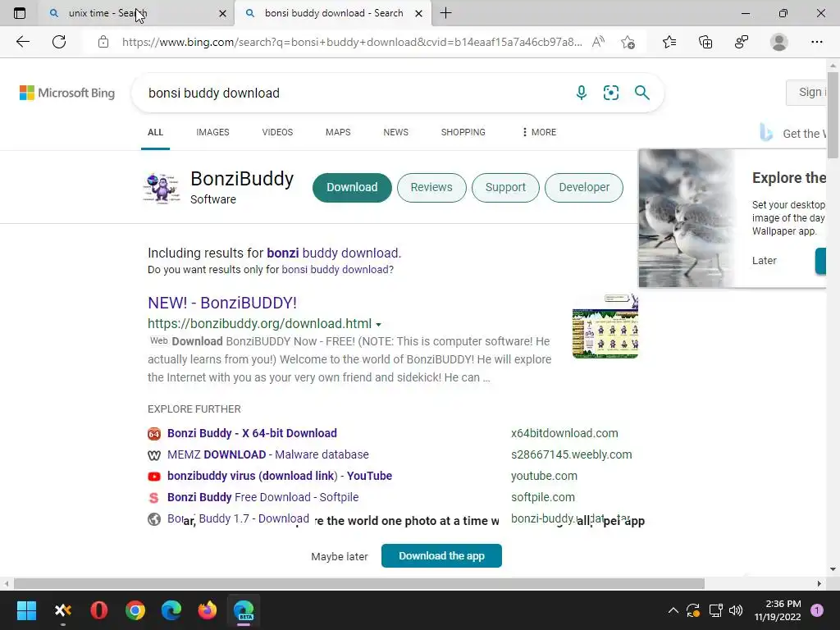Go to Microsoft Bing home logo
Screen dimensions: 840x630
tap(67, 93)
